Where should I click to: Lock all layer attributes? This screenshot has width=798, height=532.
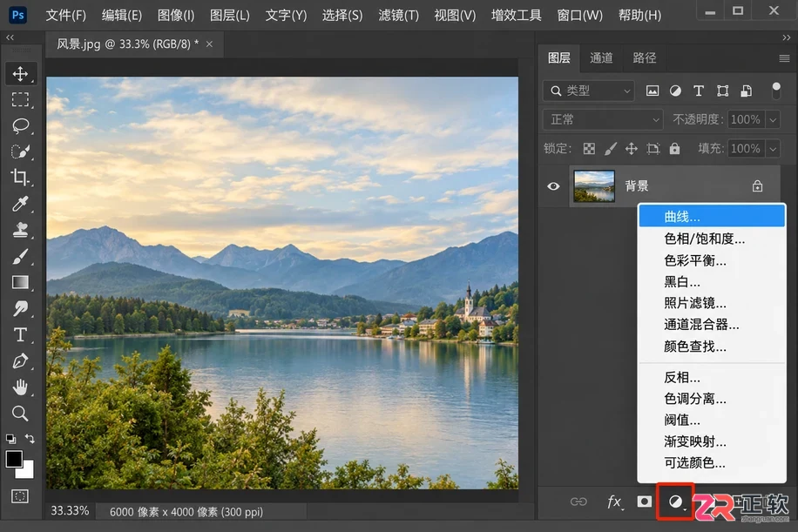click(x=674, y=149)
